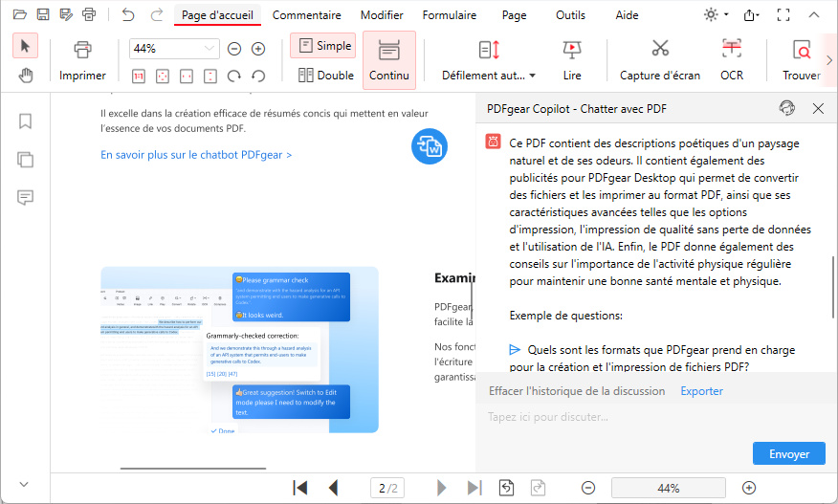Zoom out with the ribbon minus button
The image size is (838, 504).
[234, 49]
